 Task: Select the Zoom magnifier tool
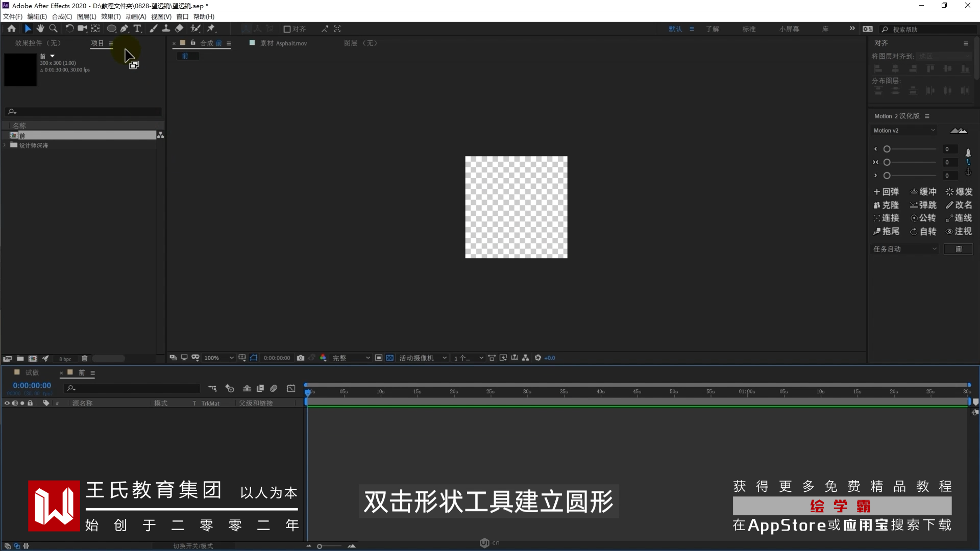click(x=53, y=29)
